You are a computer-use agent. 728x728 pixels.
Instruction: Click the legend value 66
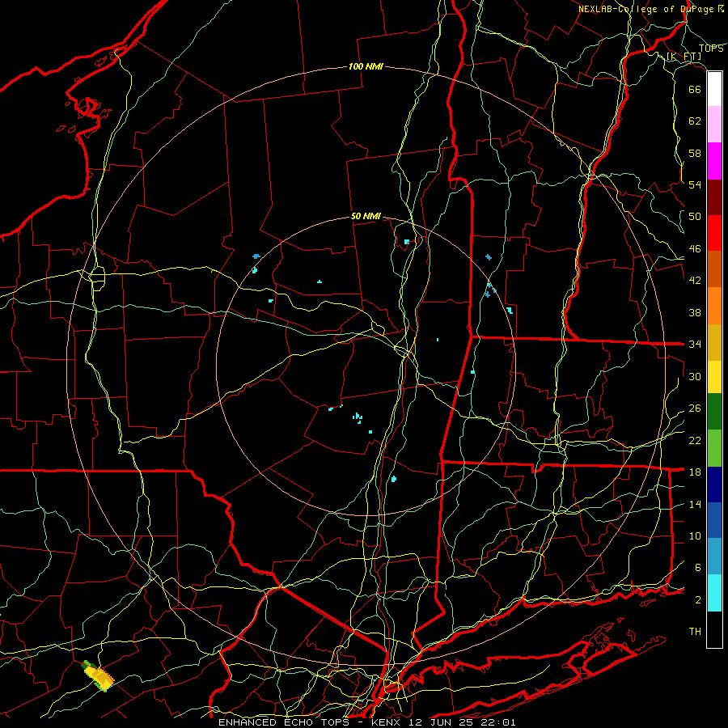coord(695,89)
